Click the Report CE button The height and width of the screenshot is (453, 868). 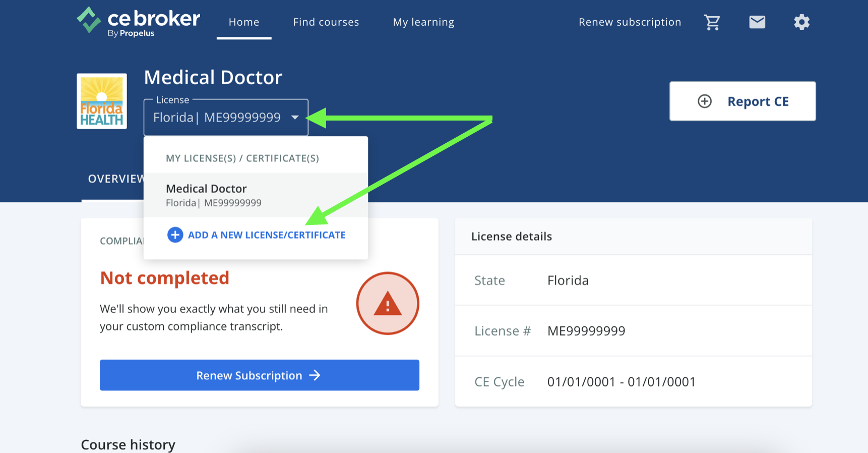[742, 101]
